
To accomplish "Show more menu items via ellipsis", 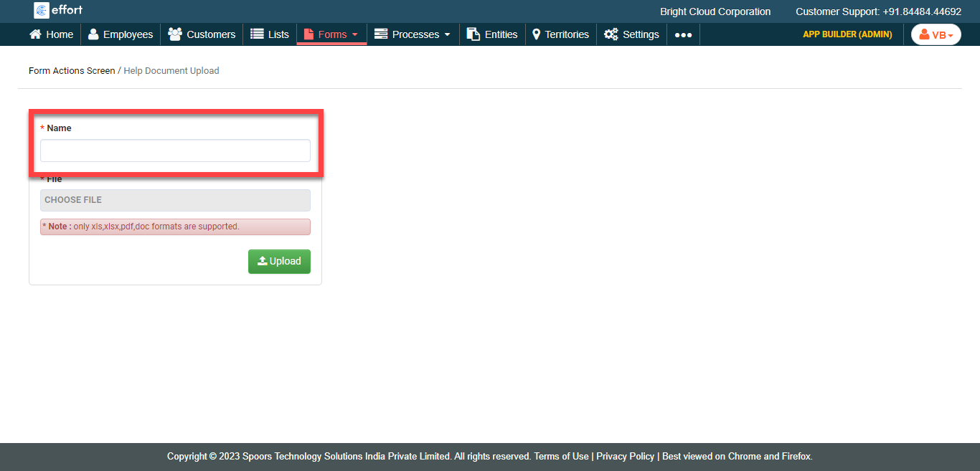I will pyautogui.click(x=683, y=34).
